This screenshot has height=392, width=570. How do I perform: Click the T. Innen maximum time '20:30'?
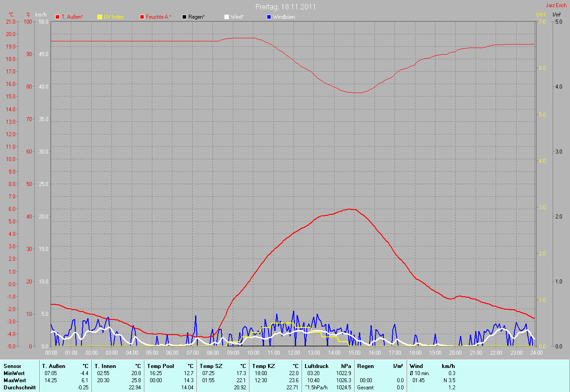pyautogui.click(x=103, y=380)
